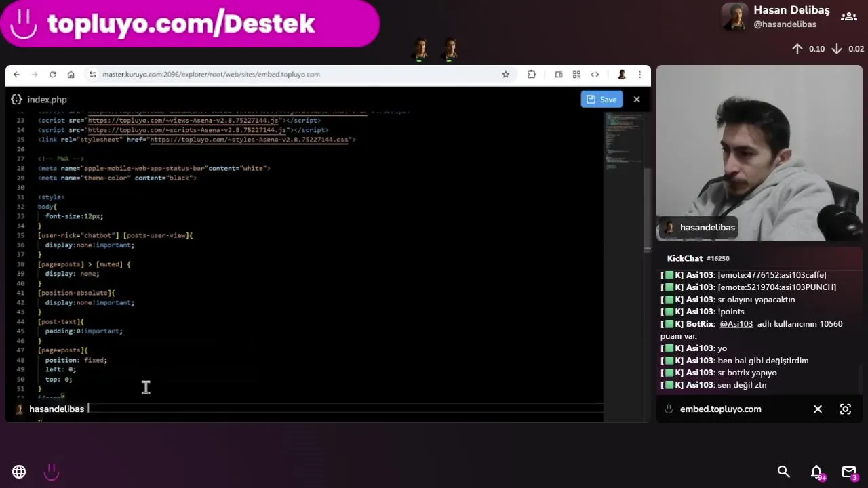Go back in the browser
The width and height of the screenshot is (868, 488).
(16, 75)
